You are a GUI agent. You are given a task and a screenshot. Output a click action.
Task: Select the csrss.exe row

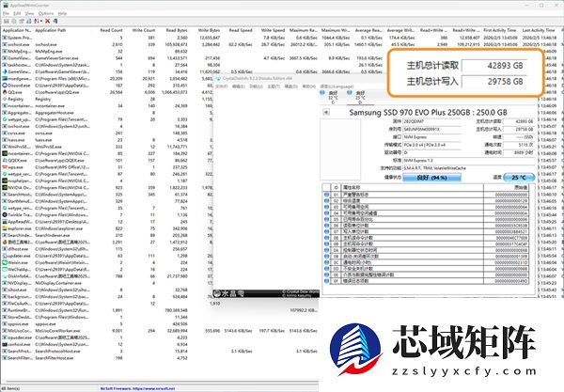[107, 133]
